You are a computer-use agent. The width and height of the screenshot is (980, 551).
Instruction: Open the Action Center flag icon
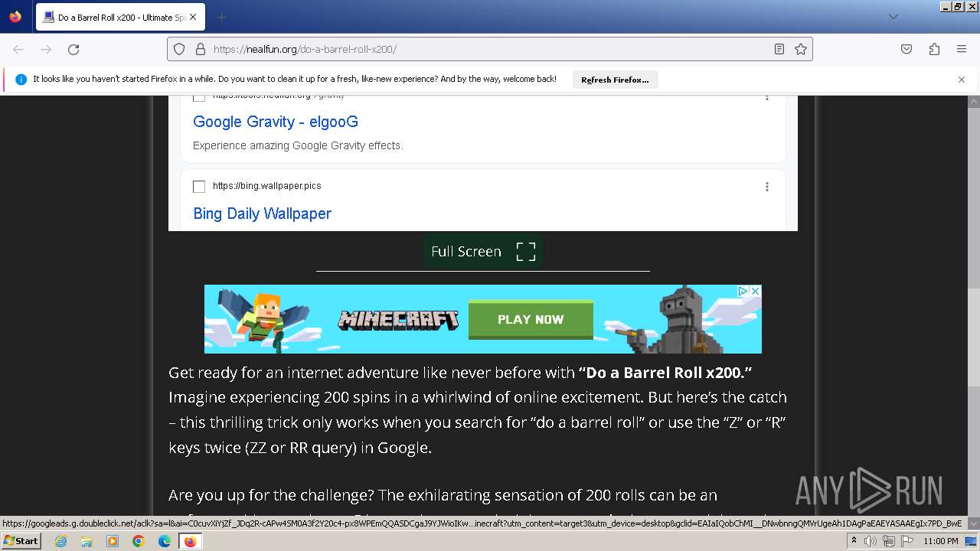click(x=906, y=541)
